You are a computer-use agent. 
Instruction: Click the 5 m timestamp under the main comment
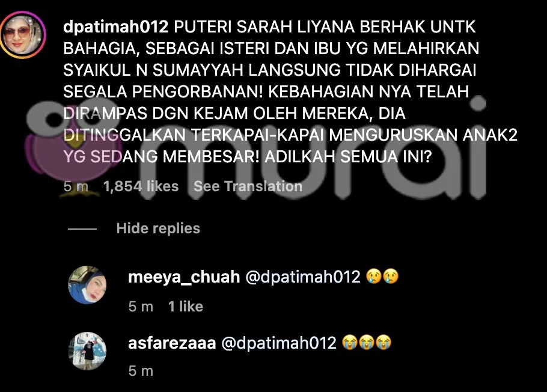tap(76, 186)
